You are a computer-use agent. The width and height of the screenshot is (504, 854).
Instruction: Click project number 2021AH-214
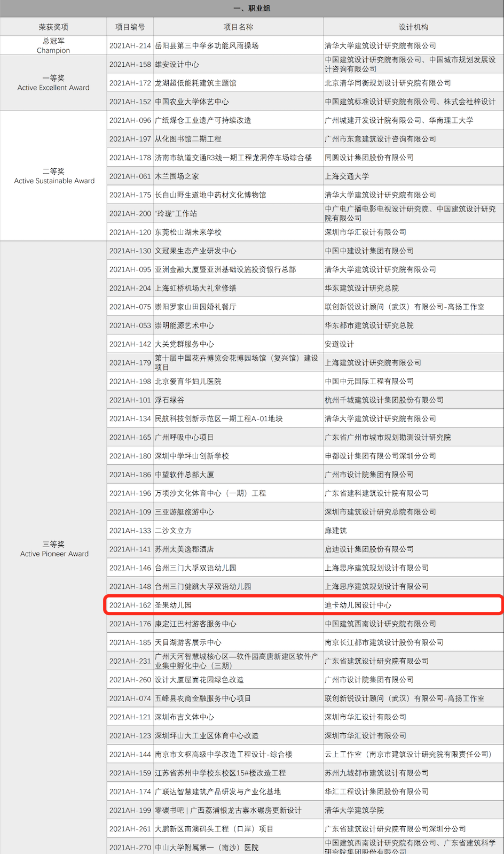coord(130,46)
